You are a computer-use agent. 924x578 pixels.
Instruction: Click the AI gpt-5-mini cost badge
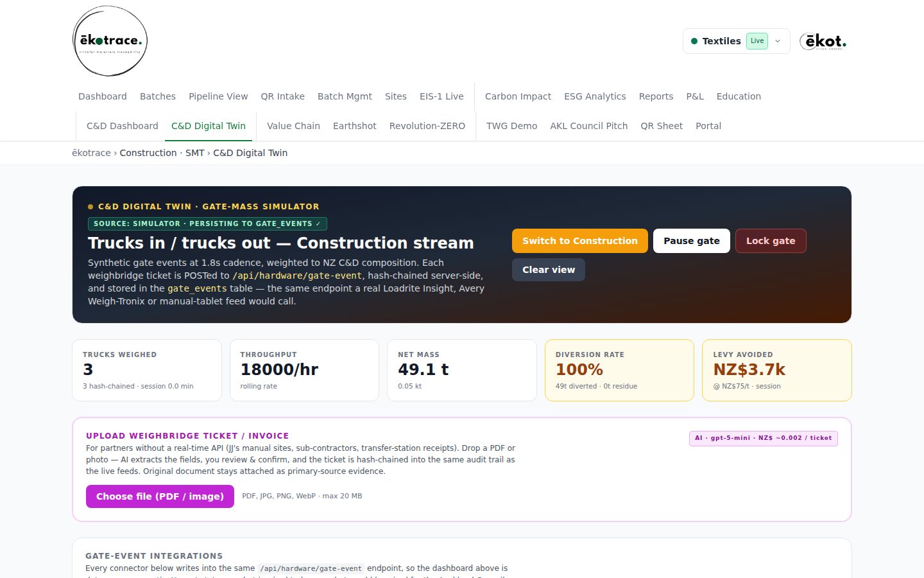point(764,438)
